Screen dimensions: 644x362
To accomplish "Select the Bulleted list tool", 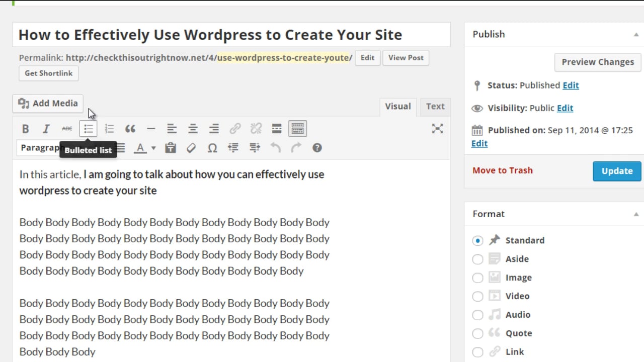I will click(x=88, y=128).
